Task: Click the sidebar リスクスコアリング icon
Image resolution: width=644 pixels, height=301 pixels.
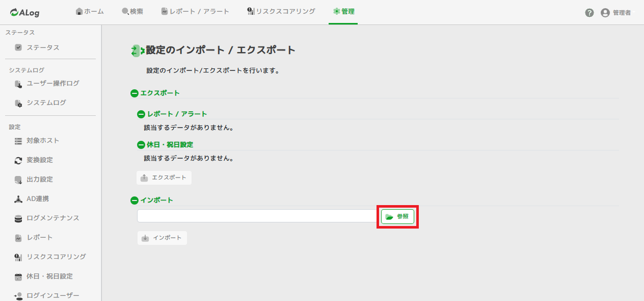Action: (18, 257)
